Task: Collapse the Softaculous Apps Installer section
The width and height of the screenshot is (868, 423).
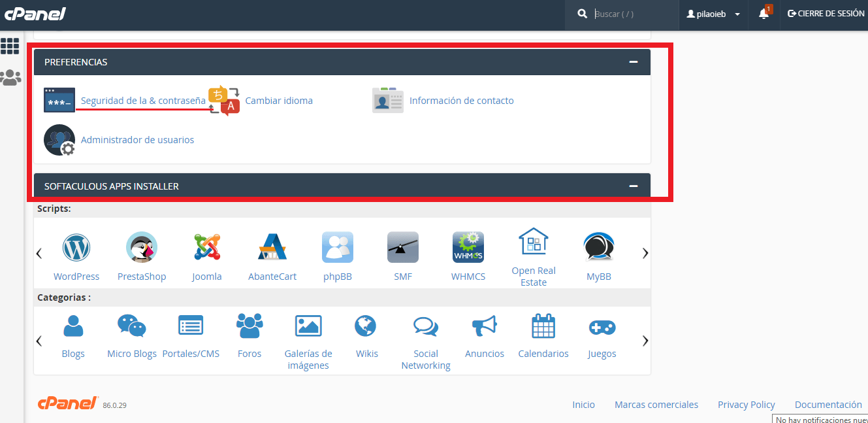Action: coord(633,186)
